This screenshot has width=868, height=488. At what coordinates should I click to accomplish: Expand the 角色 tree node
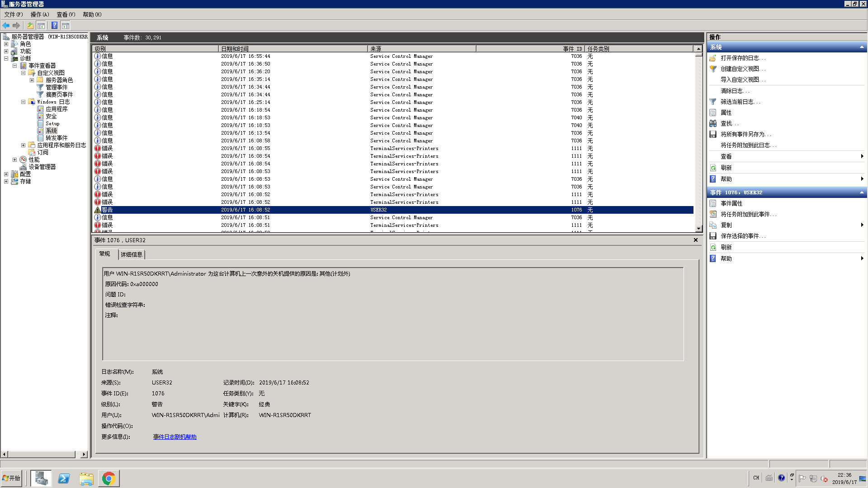pyautogui.click(x=6, y=44)
